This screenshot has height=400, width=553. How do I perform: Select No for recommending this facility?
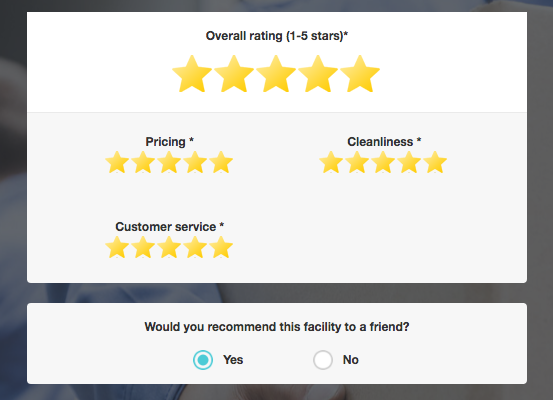coord(323,360)
